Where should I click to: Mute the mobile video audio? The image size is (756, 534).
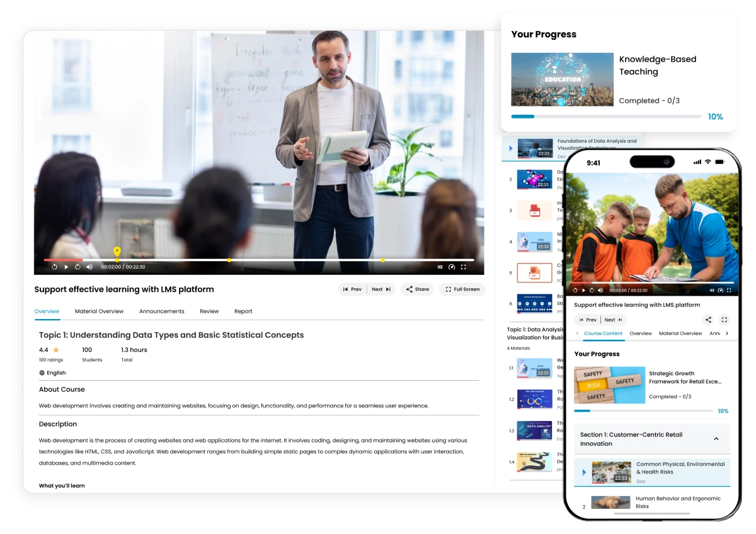(x=600, y=290)
